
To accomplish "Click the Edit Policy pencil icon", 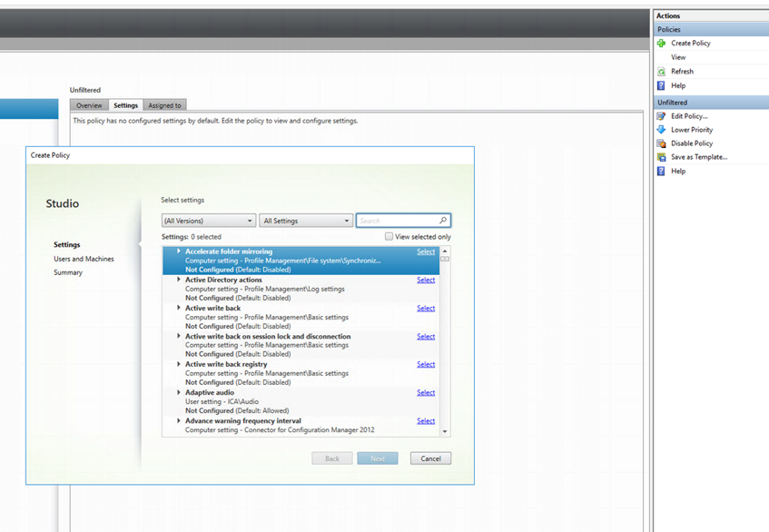I will pos(661,116).
